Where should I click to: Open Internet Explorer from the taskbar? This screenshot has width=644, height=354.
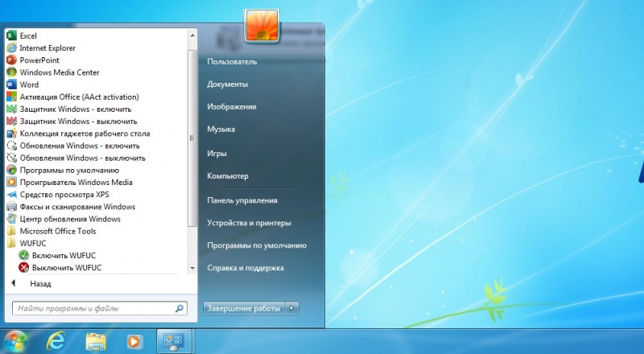[x=56, y=341]
